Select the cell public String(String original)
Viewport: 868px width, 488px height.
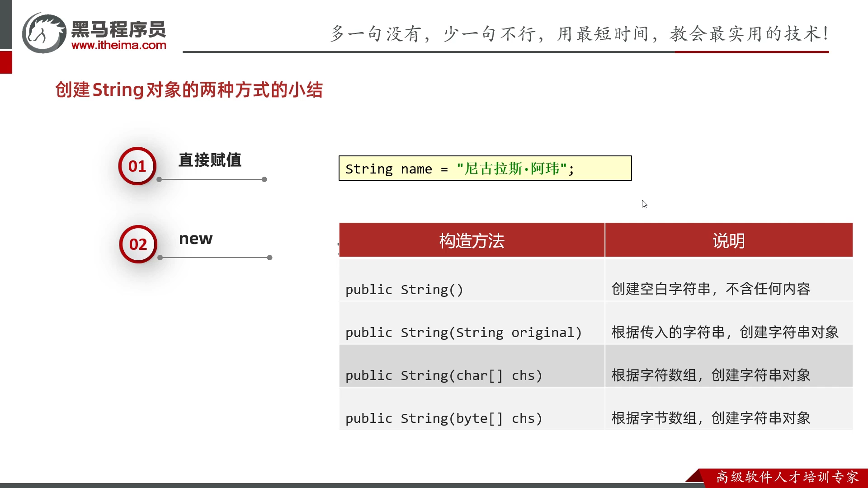472,323
